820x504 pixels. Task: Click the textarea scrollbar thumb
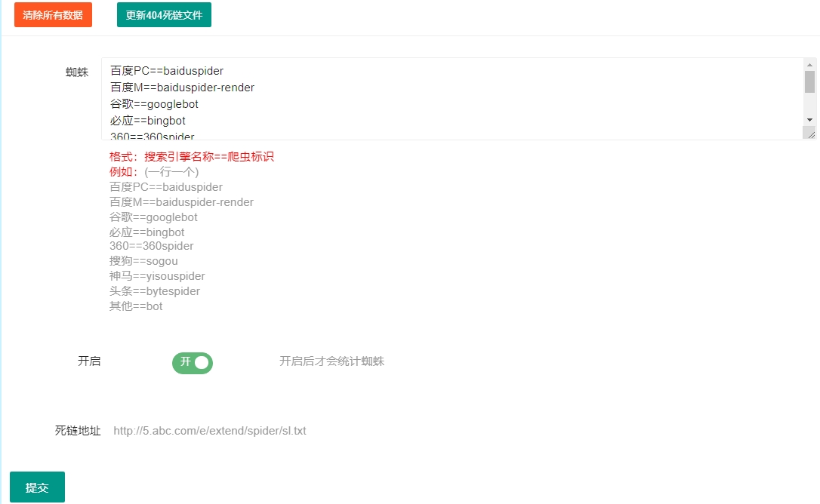[x=809, y=81]
